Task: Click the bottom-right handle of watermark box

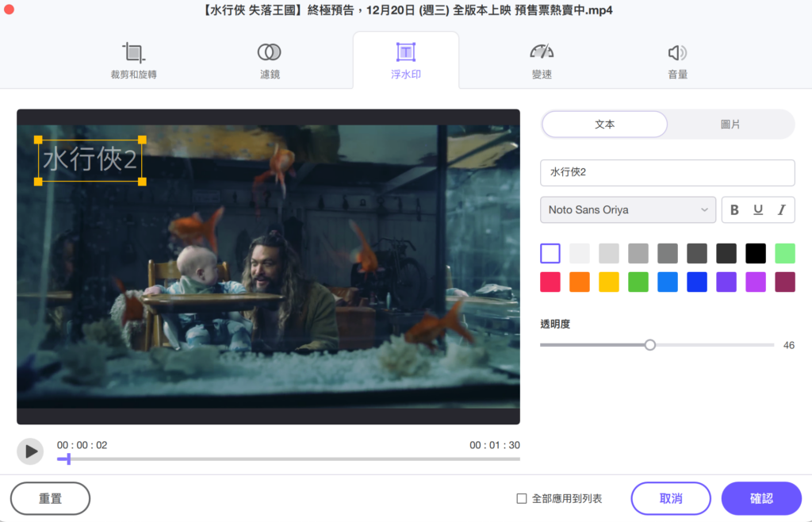Action: click(x=143, y=182)
